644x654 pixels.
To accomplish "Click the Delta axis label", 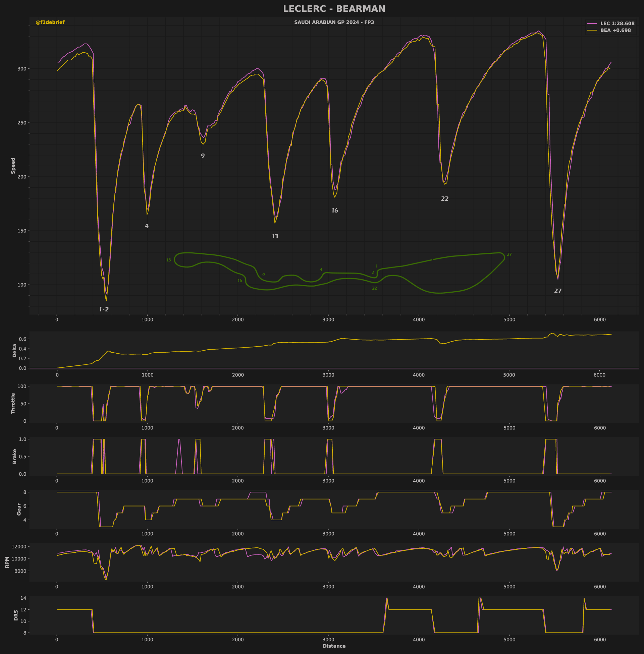I will [14, 351].
